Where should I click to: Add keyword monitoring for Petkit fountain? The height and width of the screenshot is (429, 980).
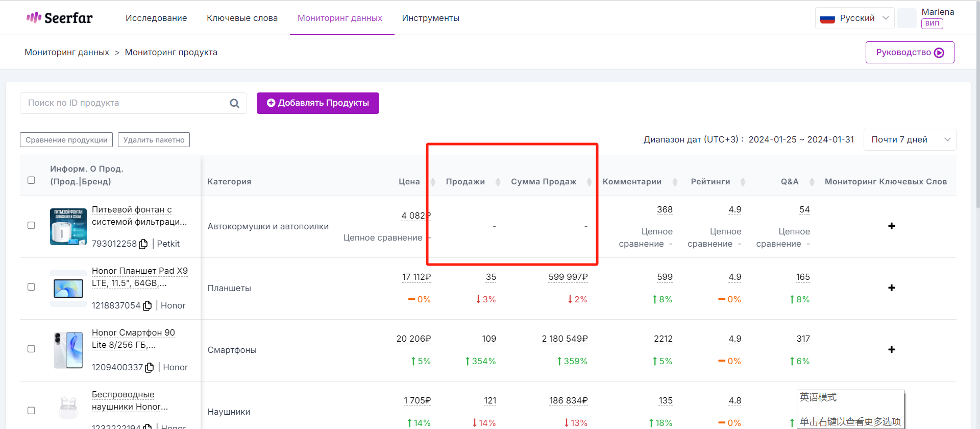891,226
